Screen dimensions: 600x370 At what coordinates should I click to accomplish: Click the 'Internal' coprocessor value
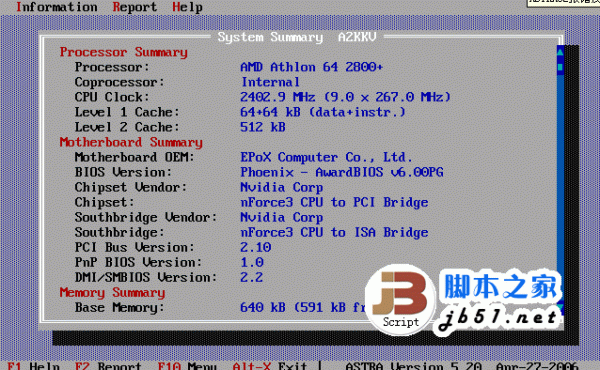coord(270,82)
